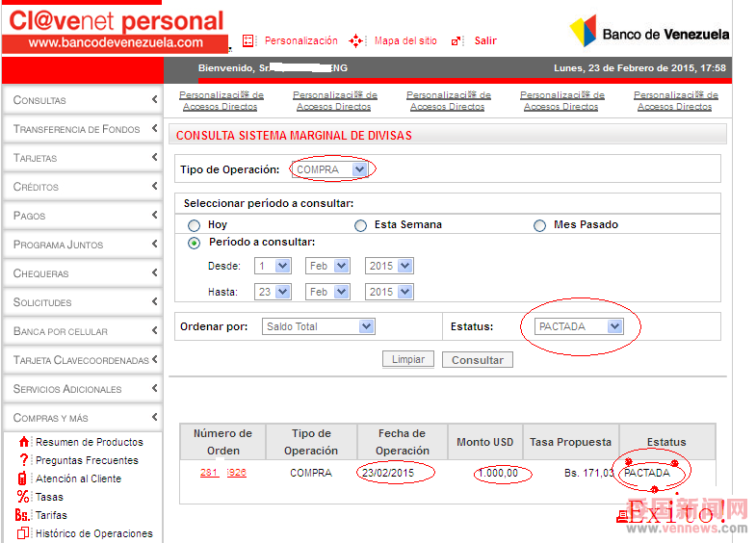
Task: Expand the Transferencia de Fondos menu
Action: (83, 129)
